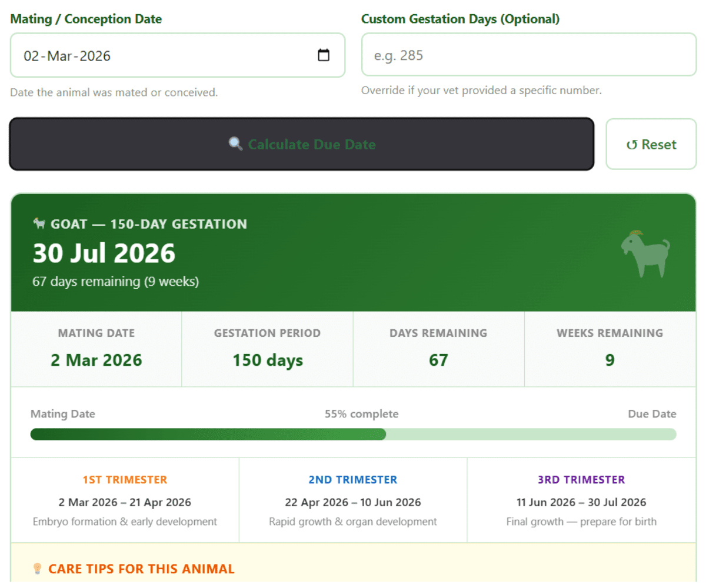Click the gestation progress bar

point(353,435)
